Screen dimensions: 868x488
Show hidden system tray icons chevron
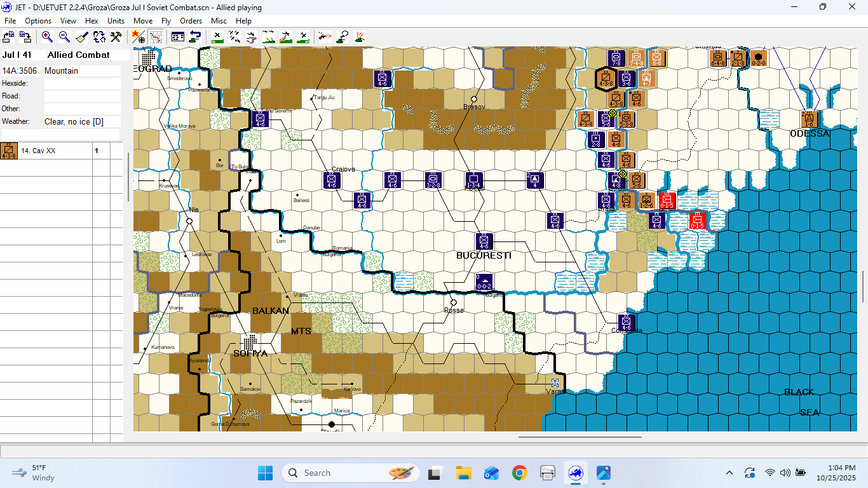(x=729, y=473)
